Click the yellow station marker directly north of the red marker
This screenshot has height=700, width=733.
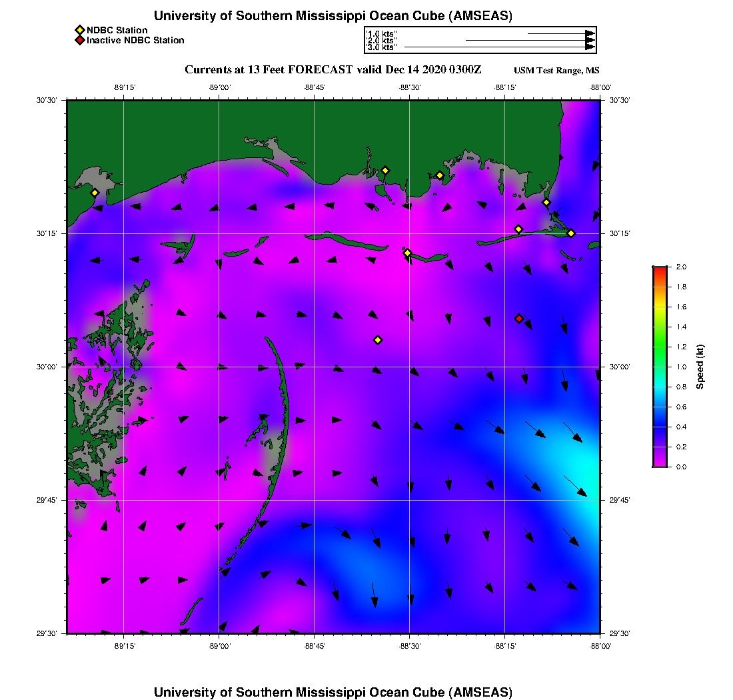pos(518,229)
